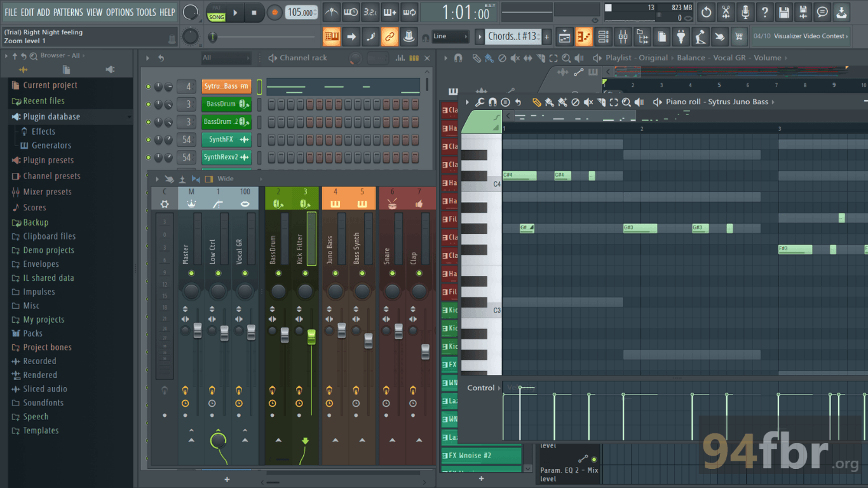Click the Play button in transport

pyautogui.click(x=235, y=12)
